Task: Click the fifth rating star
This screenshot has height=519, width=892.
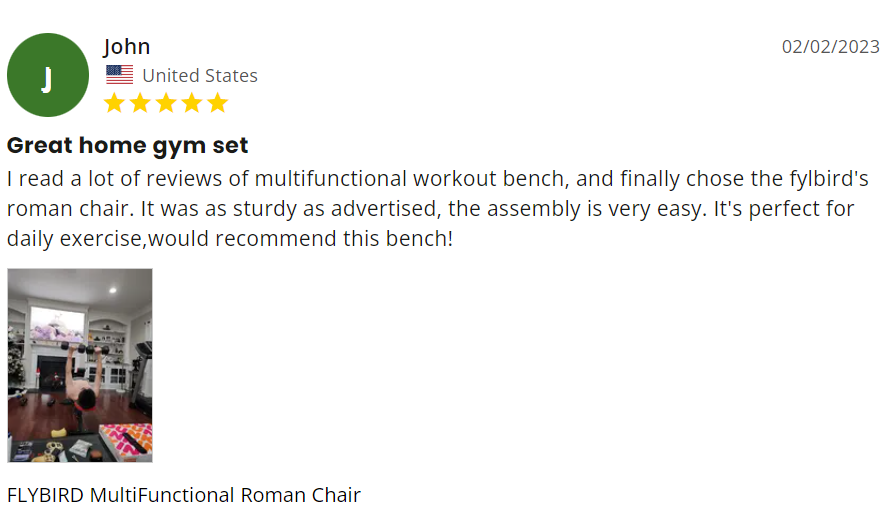Action: tap(218, 103)
